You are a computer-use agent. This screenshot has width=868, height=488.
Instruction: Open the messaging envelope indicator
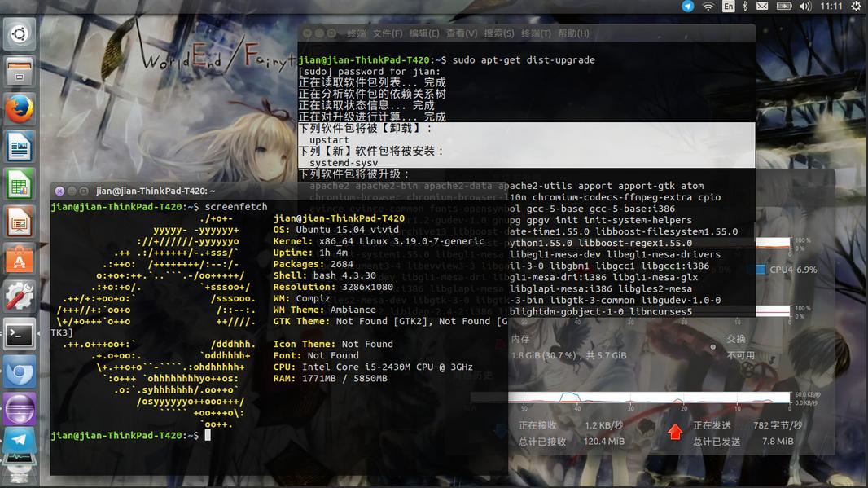(762, 6)
